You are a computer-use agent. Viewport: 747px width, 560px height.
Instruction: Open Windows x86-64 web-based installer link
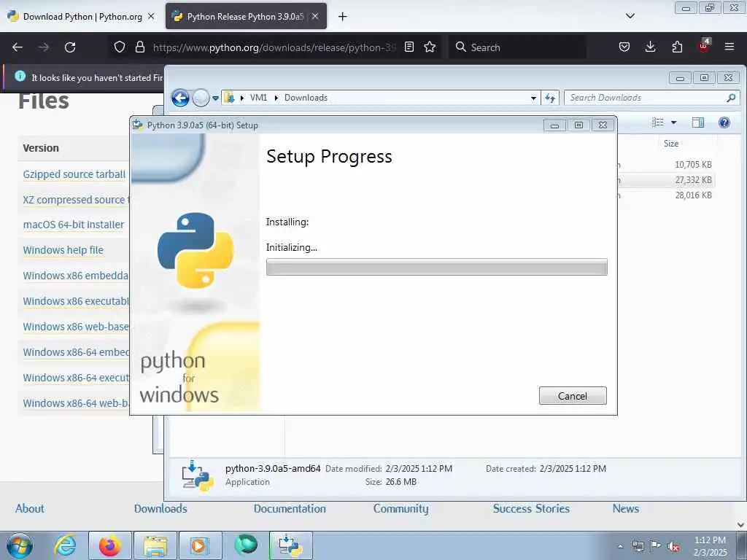pyautogui.click(x=76, y=403)
